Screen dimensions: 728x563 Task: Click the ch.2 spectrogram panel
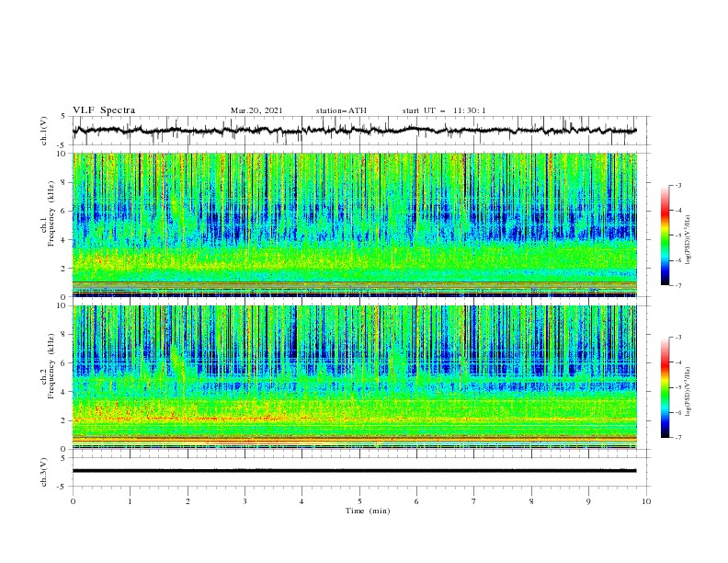pos(355,377)
